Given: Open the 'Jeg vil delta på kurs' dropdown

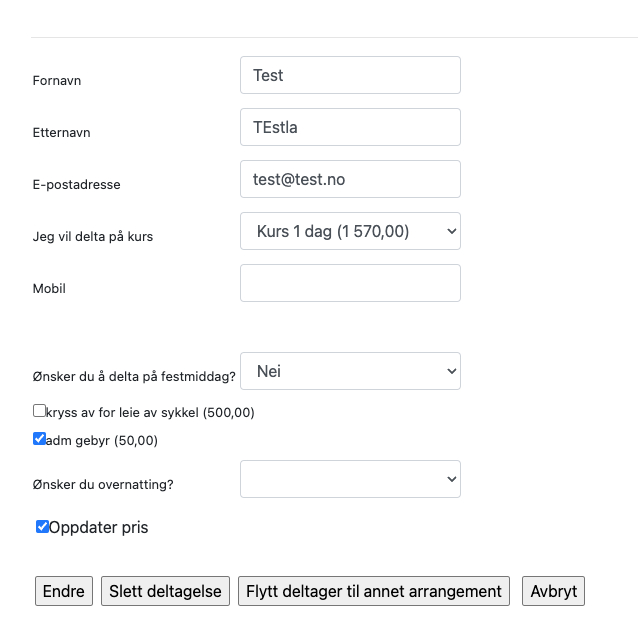Looking at the screenshot, I should 350,231.
